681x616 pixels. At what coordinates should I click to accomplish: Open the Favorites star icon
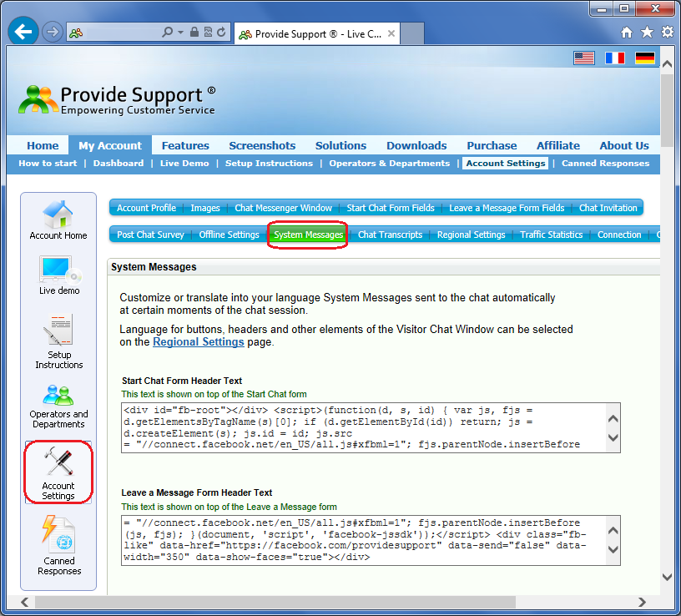(x=647, y=32)
